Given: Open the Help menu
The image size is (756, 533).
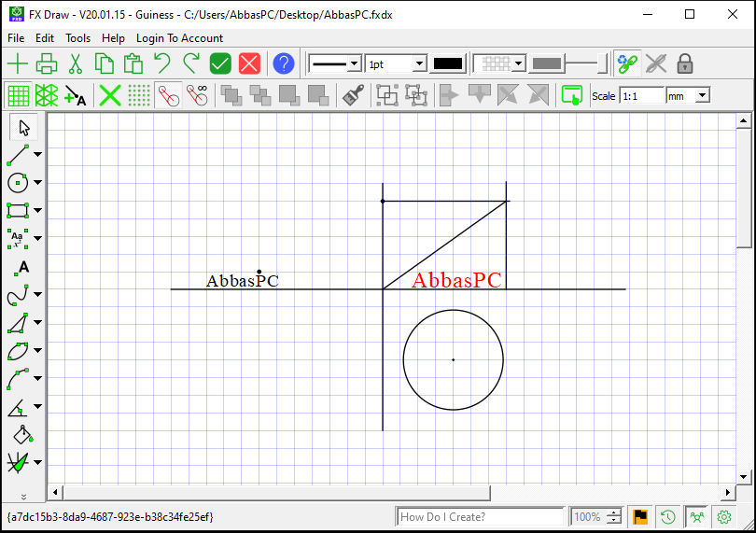Looking at the screenshot, I should (113, 38).
